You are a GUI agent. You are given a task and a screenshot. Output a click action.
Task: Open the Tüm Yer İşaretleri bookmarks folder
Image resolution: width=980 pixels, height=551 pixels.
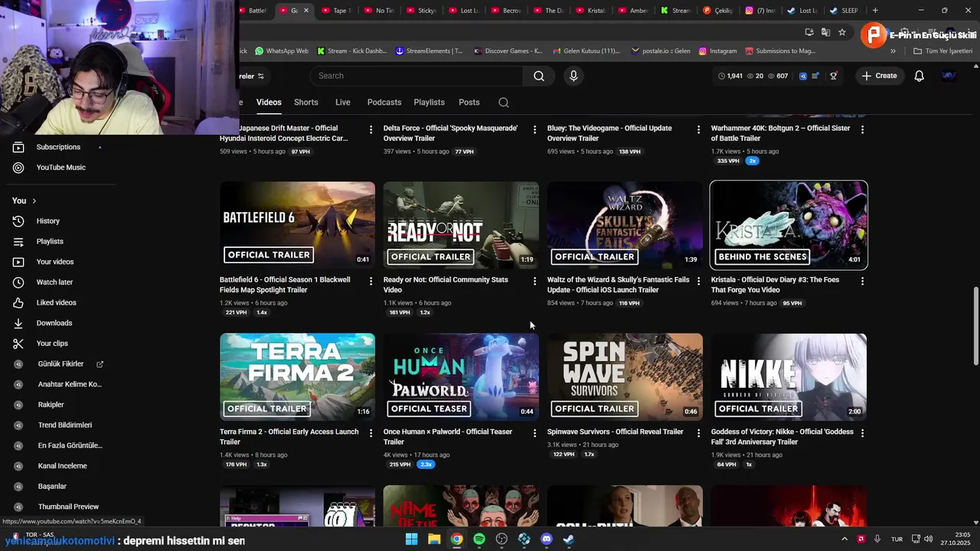tap(942, 51)
